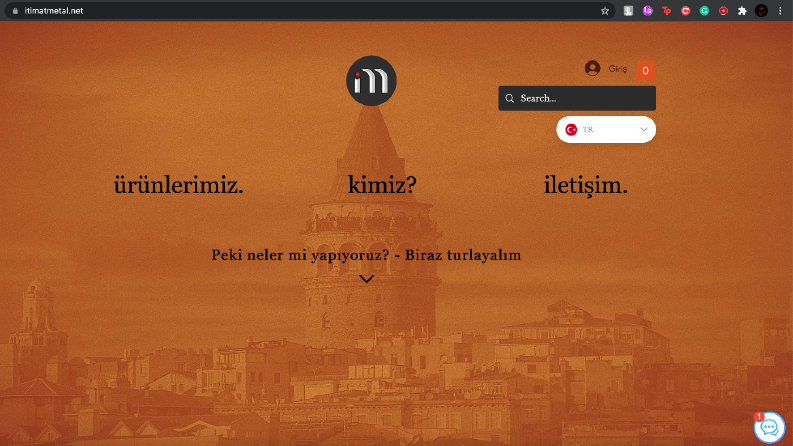Open the iletişim menu item
This screenshot has width=793, height=446.
[x=586, y=185]
